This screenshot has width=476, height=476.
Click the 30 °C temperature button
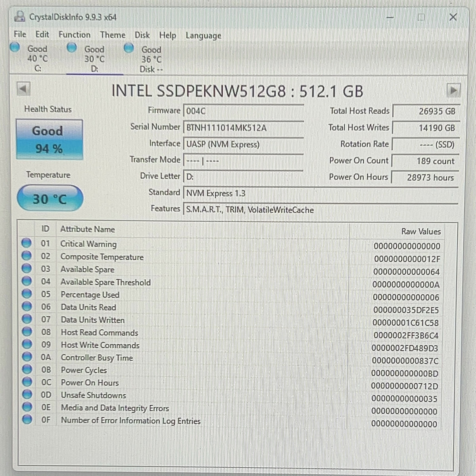pos(50,198)
